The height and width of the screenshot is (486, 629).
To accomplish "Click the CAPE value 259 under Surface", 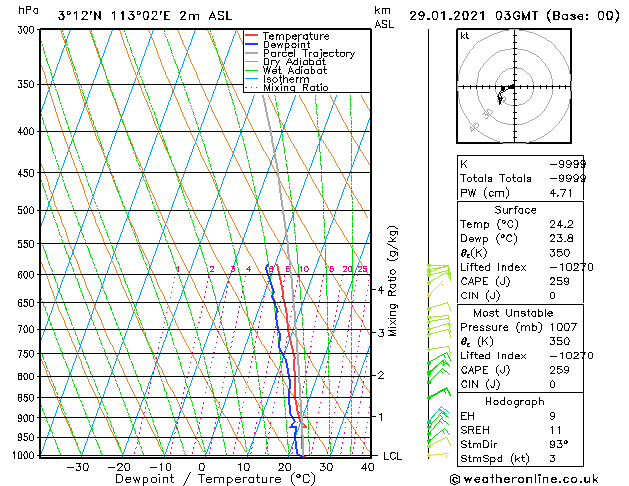I will [559, 281].
